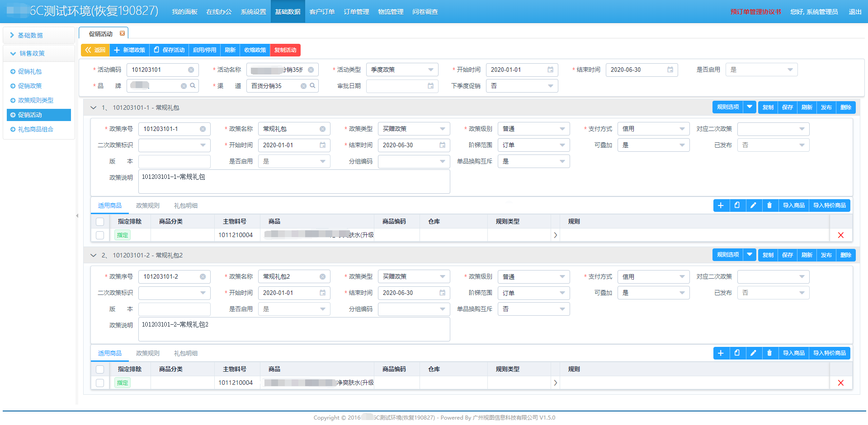Clear the 渠道 field
The height and width of the screenshot is (425, 868).
click(303, 86)
